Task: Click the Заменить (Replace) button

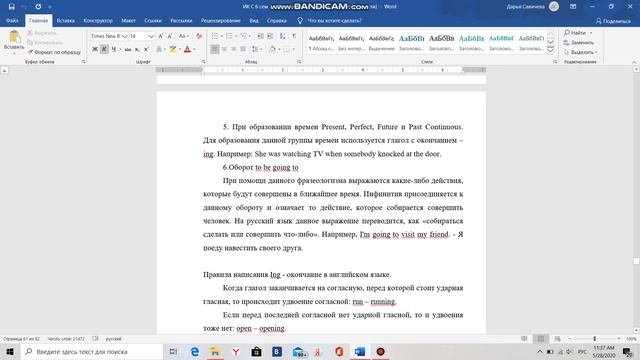Action: coord(579,42)
